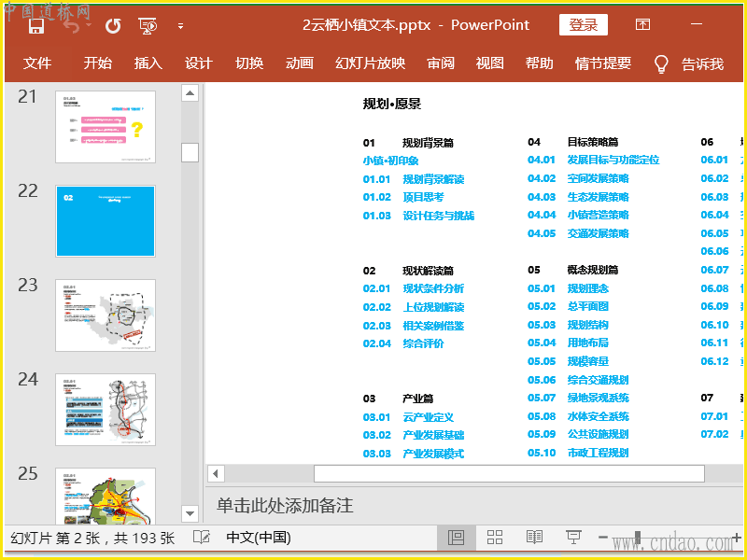The height and width of the screenshot is (560, 747).
Task: Switch to Normal view icon
Action: coord(456,538)
